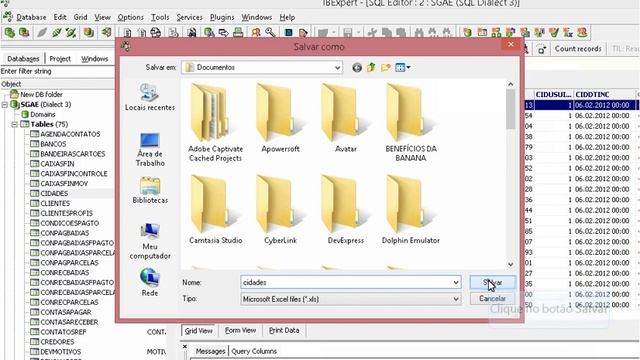The image size is (640, 360).
Task: Open Área de Trabalho location
Action: point(150,149)
